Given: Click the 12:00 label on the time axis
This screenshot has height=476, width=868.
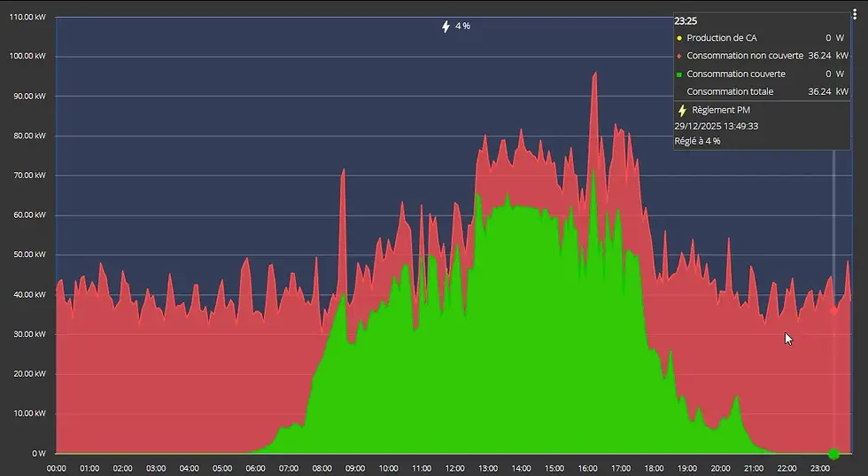Looking at the screenshot, I should click(454, 468).
